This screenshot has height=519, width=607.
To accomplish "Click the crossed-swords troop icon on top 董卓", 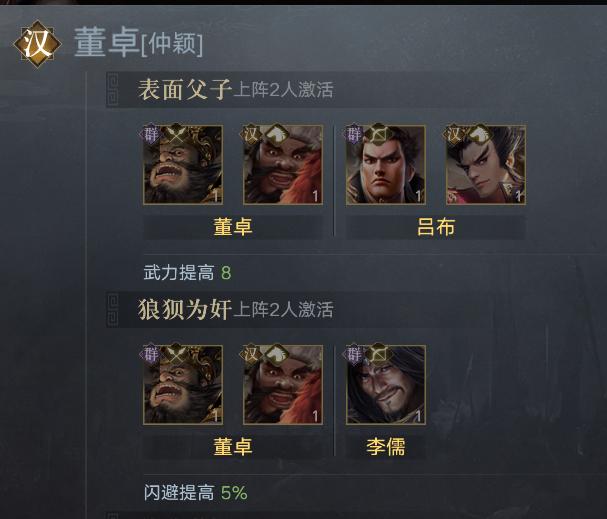I will point(176,134).
